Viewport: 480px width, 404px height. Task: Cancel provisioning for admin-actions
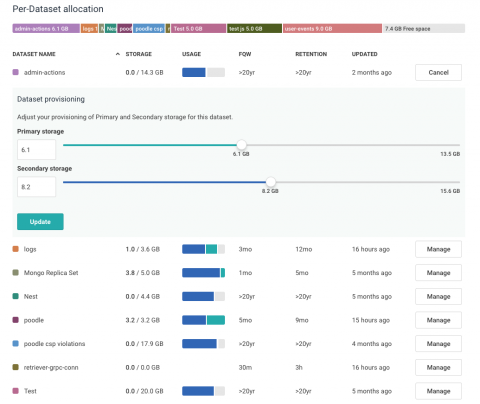coord(438,72)
